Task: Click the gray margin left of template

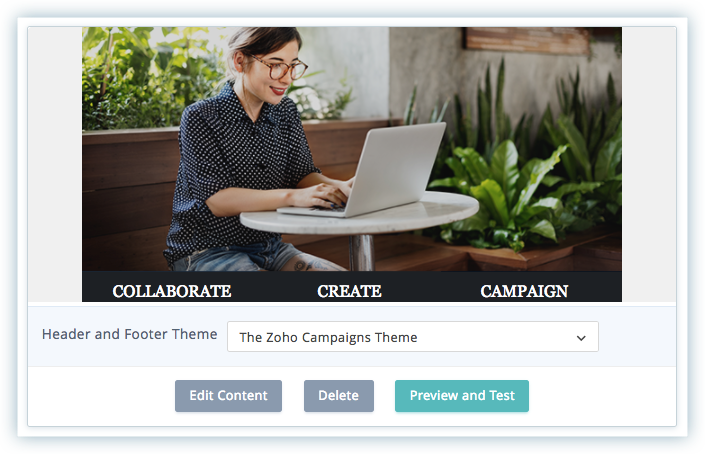Action: pyautogui.click(x=55, y=165)
